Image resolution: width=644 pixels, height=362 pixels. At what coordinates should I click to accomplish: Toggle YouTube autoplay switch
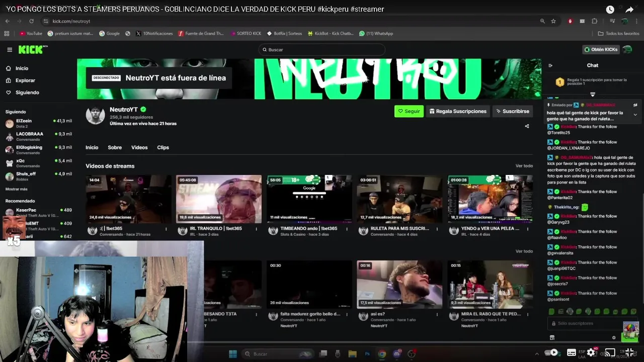552,352
